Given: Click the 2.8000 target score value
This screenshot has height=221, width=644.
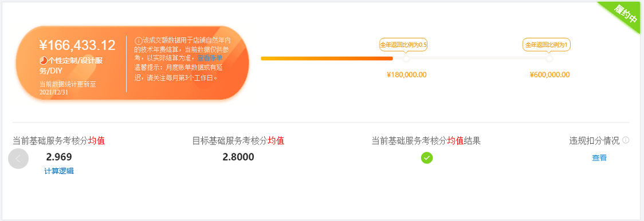Looking at the screenshot, I should click(238, 157).
